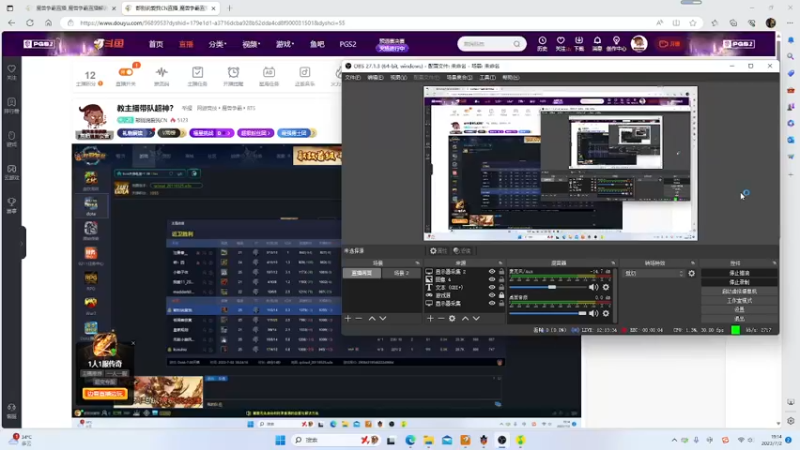Toggle lock on 文本 (GDI+) source

[502, 287]
